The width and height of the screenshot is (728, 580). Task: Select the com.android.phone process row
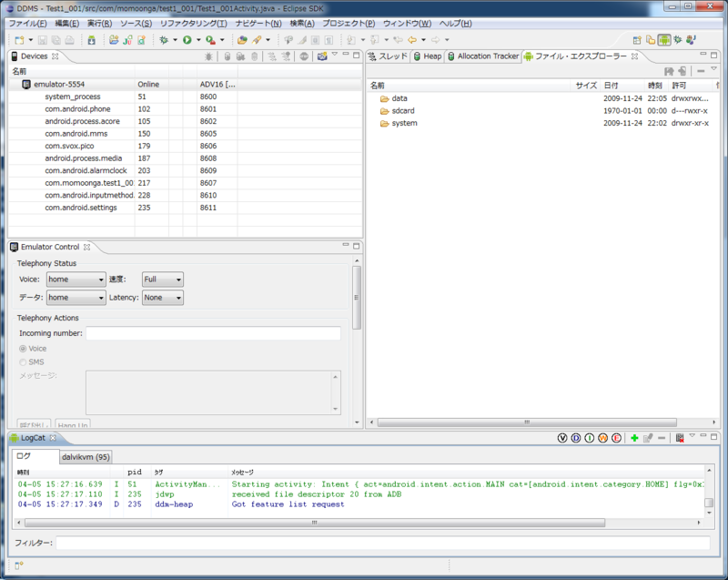185,109
